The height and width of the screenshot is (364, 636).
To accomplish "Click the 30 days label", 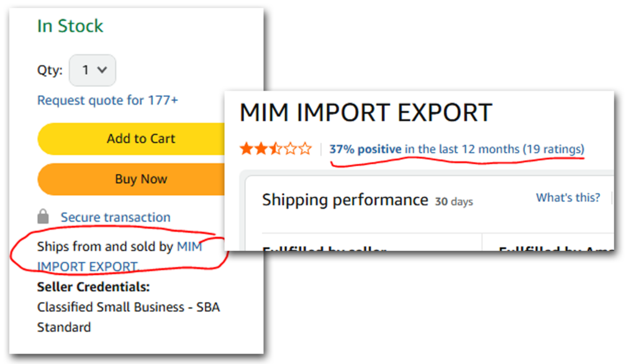I will tap(454, 201).
